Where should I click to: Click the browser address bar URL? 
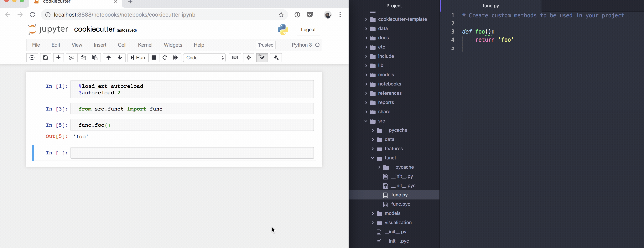click(x=124, y=15)
